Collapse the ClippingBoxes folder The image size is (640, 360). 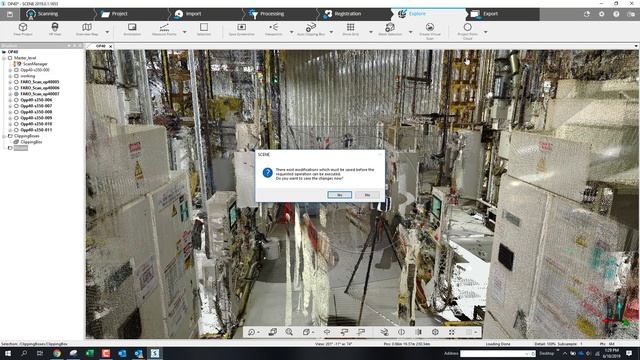click(4, 136)
